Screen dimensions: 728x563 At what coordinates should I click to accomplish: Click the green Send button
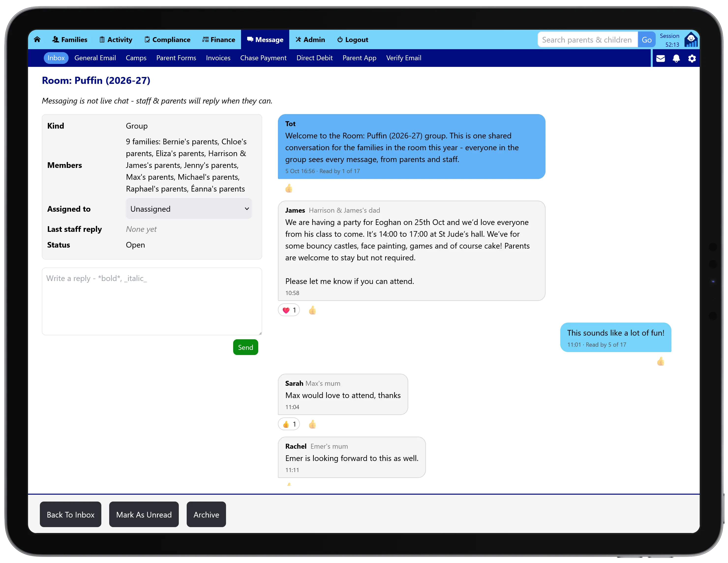point(245,347)
